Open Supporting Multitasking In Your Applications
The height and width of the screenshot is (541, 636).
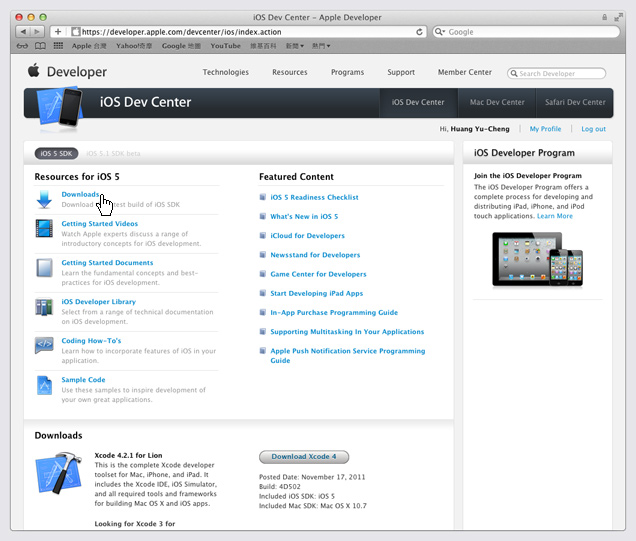coord(347,332)
